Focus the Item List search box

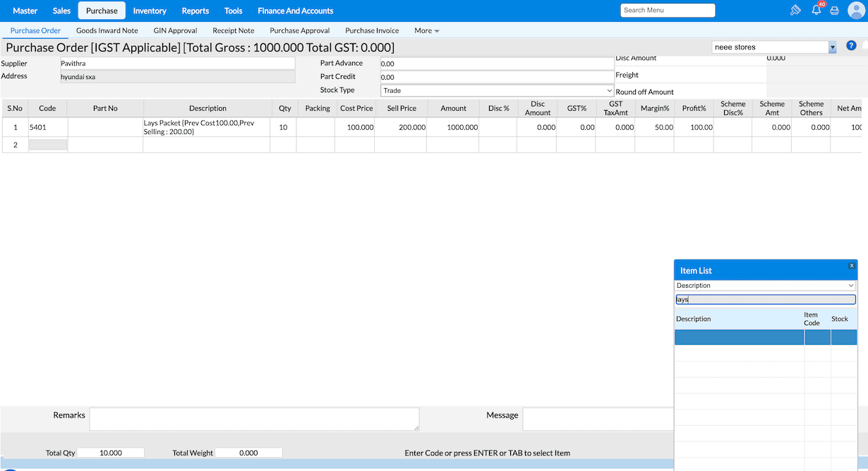tap(765, 300)
